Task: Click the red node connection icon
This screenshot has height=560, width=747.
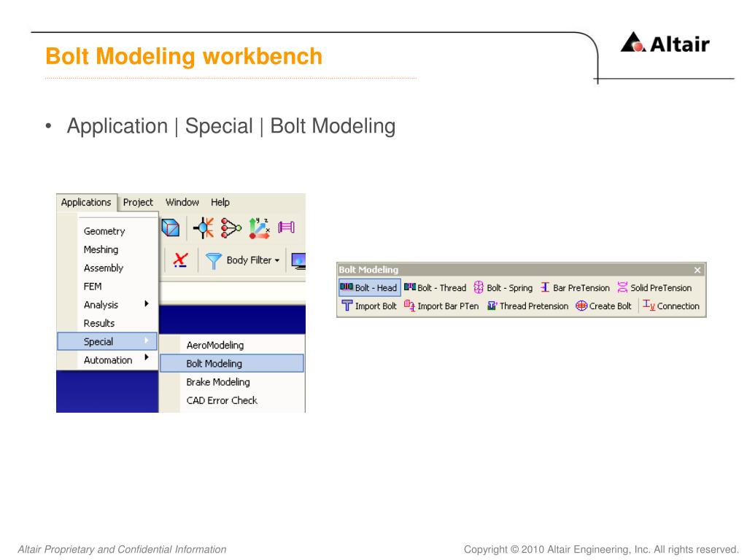Action: [231, 228]
